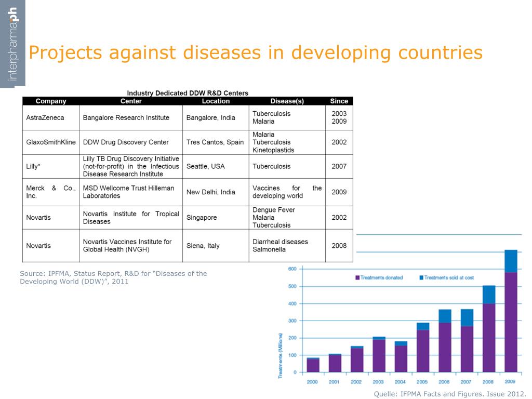This screenshot has height=399, width=532.
Task: Click the '2004' x-axis label
Action: (400, 382)
